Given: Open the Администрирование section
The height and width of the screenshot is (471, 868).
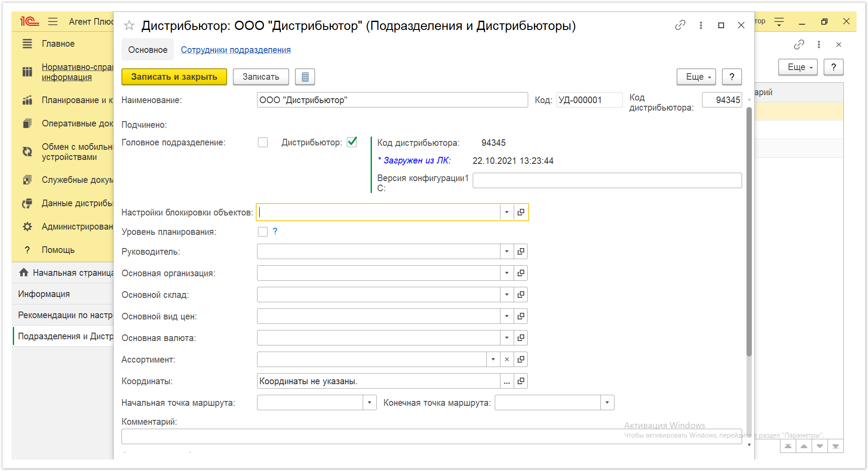Looking at the screenshot, I should pos(77,226).
